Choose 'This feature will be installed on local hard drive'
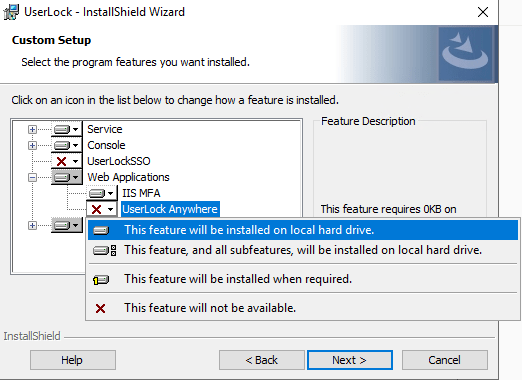Viewport: 522px width, 380px height. pyautogui.click(x=303, y=230)
